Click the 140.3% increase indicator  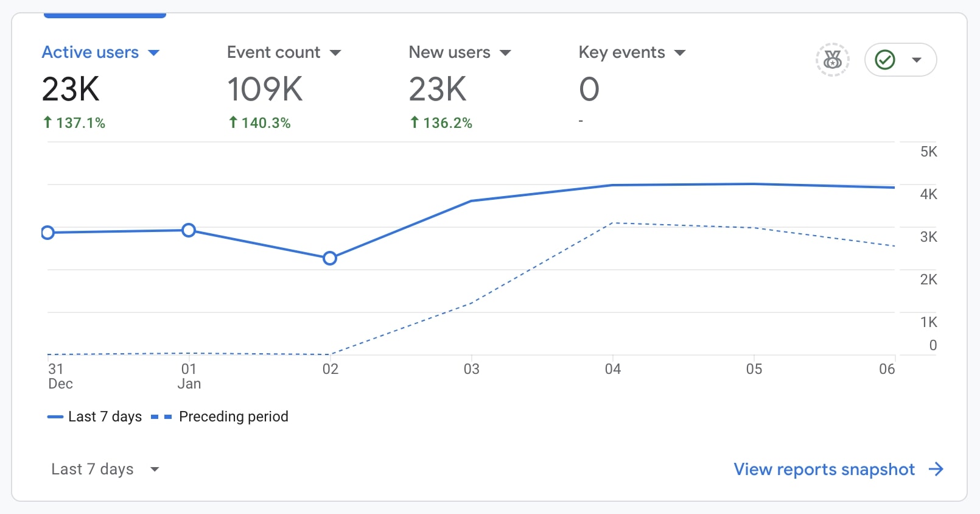259,123
